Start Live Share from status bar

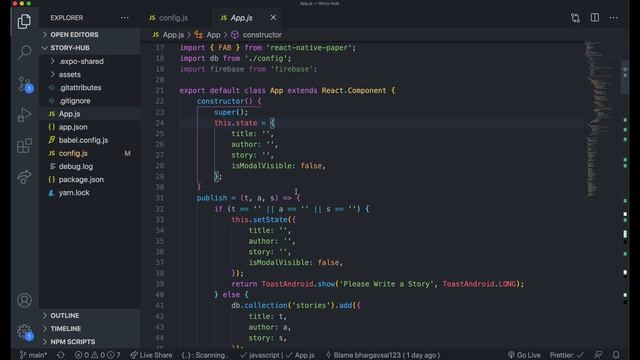(x=151, y=355)
